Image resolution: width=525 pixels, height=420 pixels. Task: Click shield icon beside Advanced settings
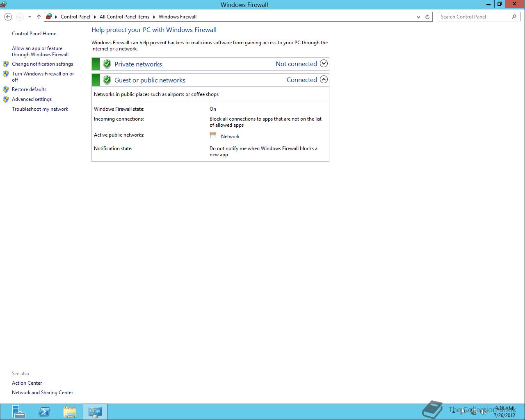(x=6, y=99)
